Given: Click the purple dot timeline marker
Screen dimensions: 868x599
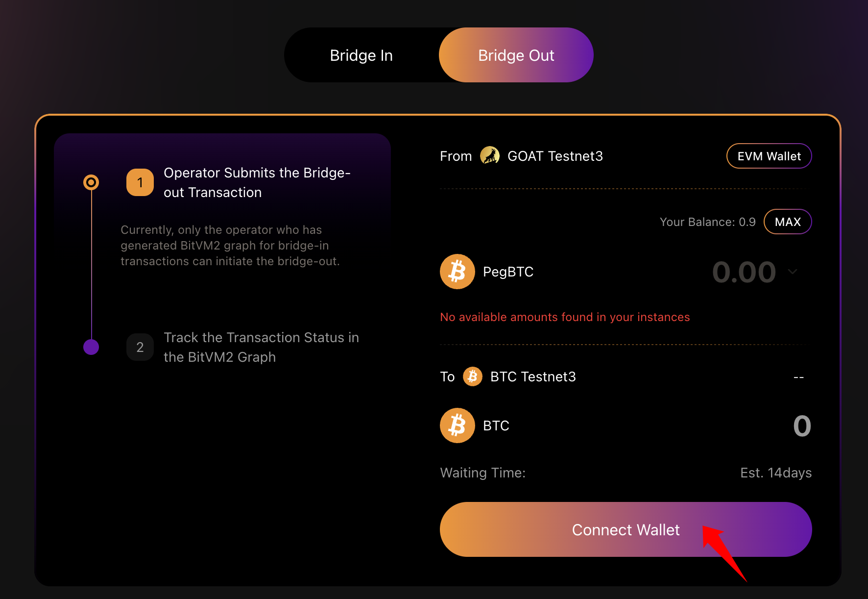Looking at the screenshot, I should [91, 347].
